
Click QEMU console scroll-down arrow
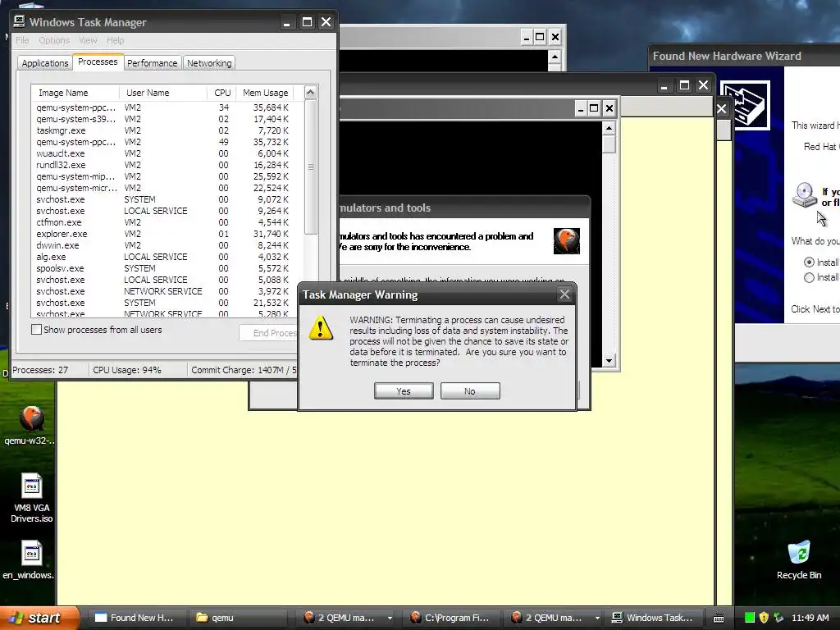pos(609,361)
